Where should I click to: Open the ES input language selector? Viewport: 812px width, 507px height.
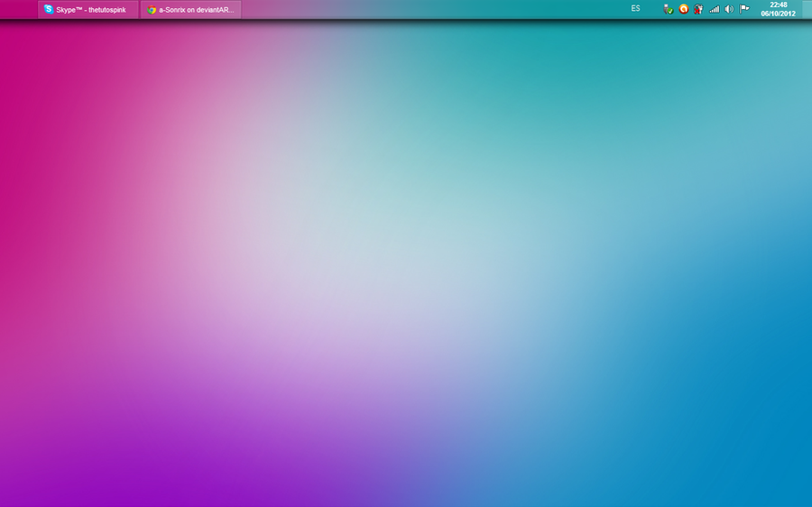click(x=635, y=8)
